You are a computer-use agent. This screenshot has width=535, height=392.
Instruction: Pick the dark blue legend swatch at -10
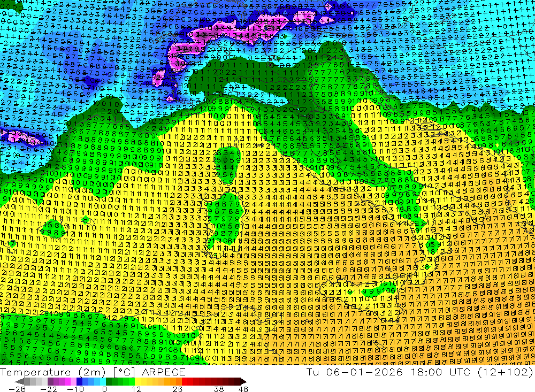coord(80,381)
